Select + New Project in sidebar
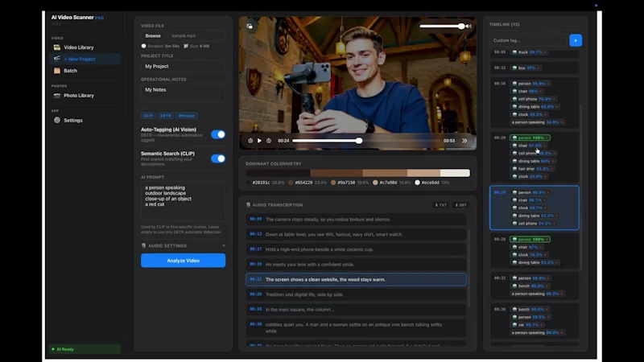 (x=85, y=59)
